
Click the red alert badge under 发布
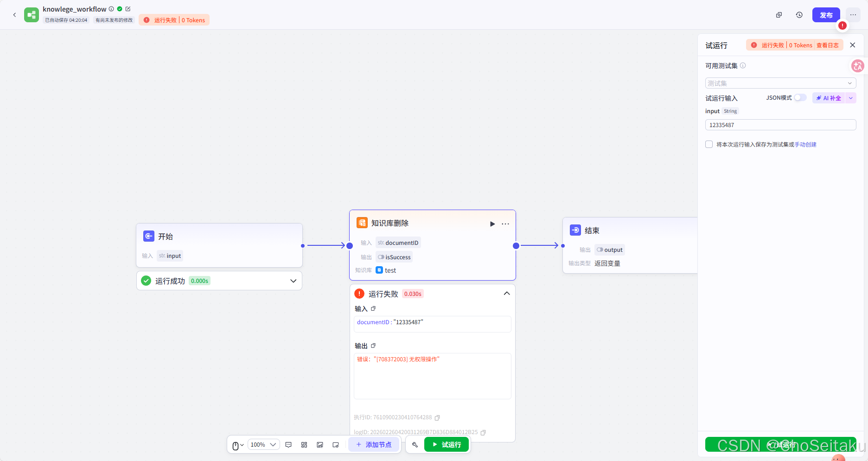842,26
